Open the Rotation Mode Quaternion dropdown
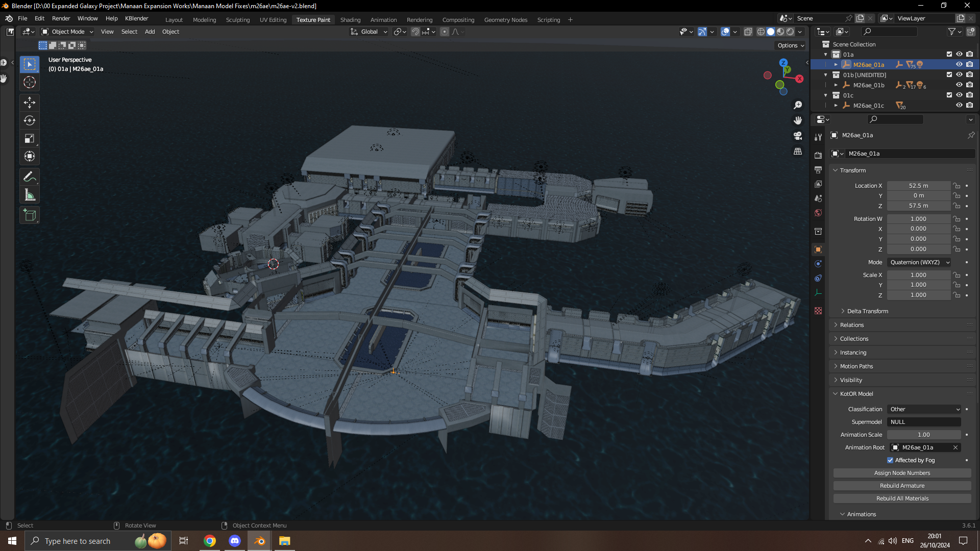980x551 pixels. click(919, 262)
